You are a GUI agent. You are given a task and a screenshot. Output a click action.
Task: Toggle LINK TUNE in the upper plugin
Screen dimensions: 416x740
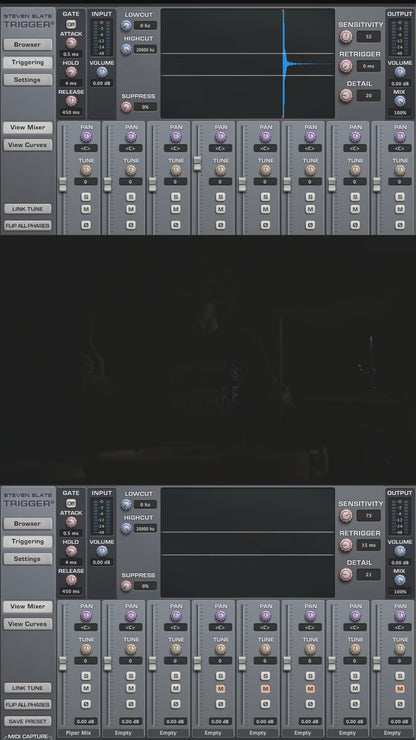[28, 209]
